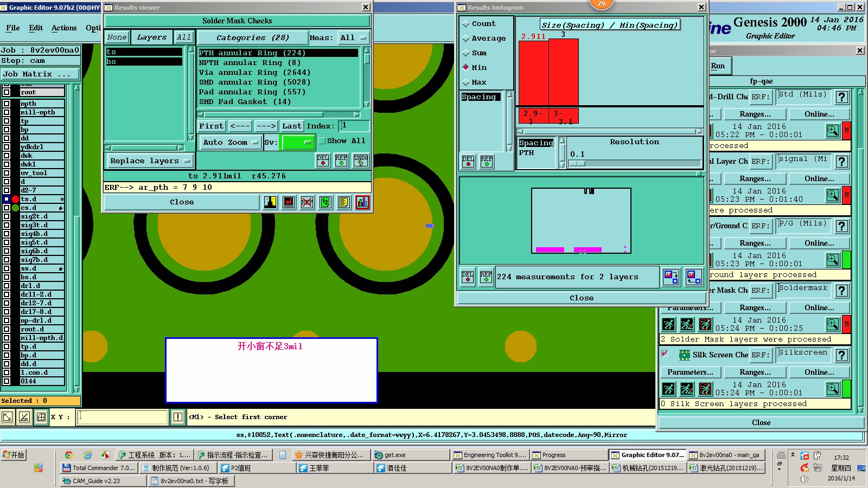Click the exclamation mark icon beside coordinate field

tap(178, 417)
